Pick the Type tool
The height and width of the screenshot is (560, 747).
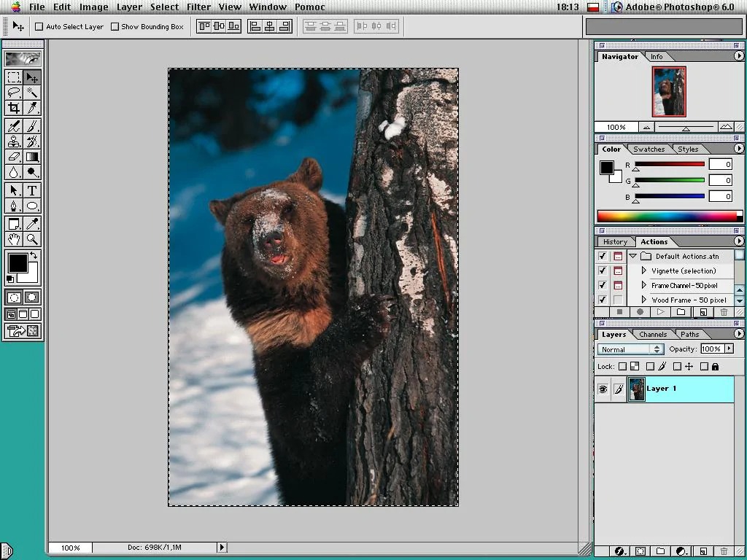[32, 190]
